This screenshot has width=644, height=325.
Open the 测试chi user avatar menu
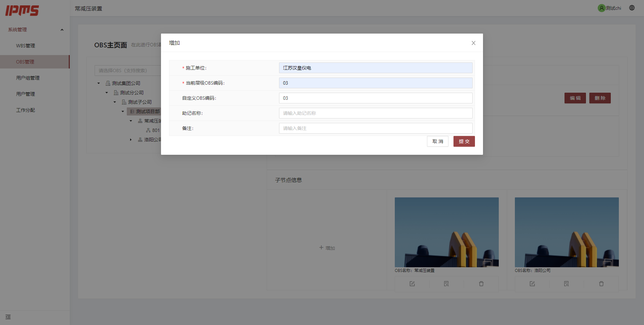tap(609, 8)
